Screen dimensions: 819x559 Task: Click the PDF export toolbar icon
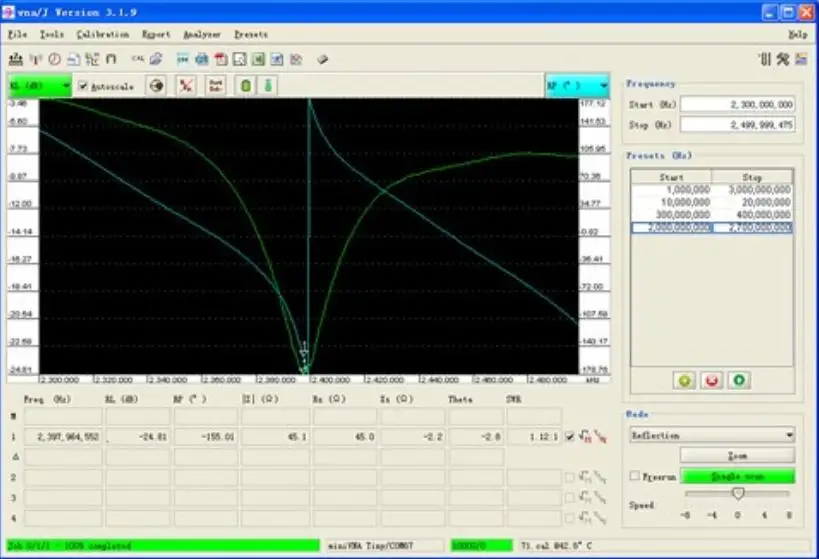point(221,59)
